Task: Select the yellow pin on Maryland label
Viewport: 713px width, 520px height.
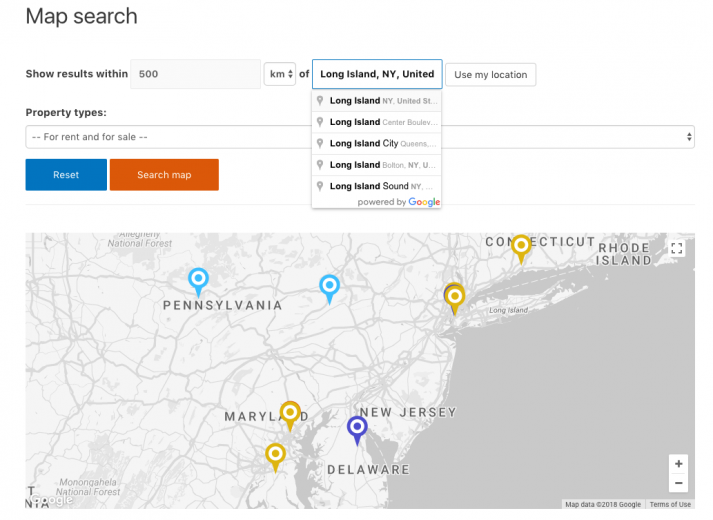Action: pyautogui.click(x=290, y=415)
